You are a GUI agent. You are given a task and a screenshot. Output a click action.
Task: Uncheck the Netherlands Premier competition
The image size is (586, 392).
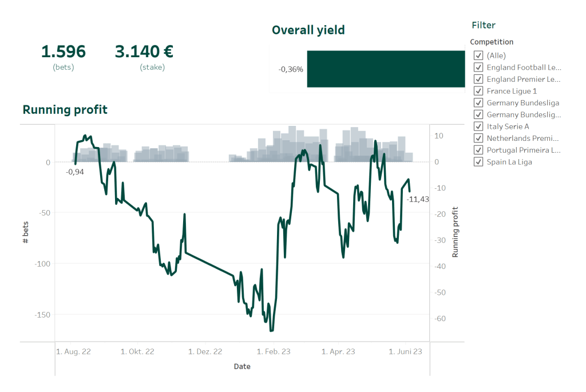coord(478,138)
